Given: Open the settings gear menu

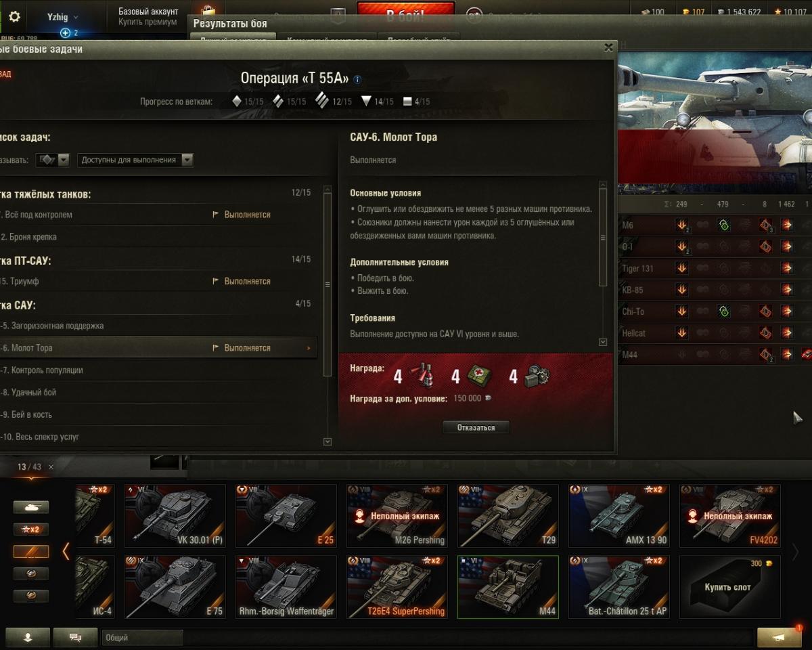Looking at the screenshot, I should coord(14,17).
